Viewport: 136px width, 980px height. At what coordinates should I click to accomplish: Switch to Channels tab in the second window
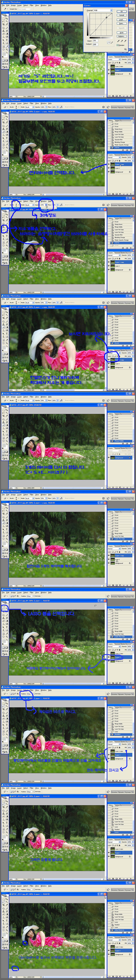(117, 155)
